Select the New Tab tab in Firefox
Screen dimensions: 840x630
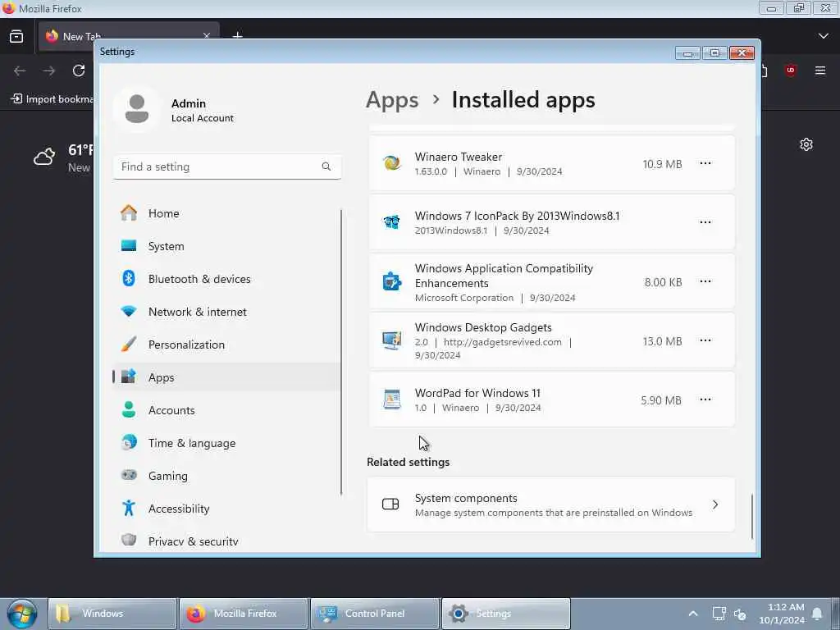click(129, 36)
